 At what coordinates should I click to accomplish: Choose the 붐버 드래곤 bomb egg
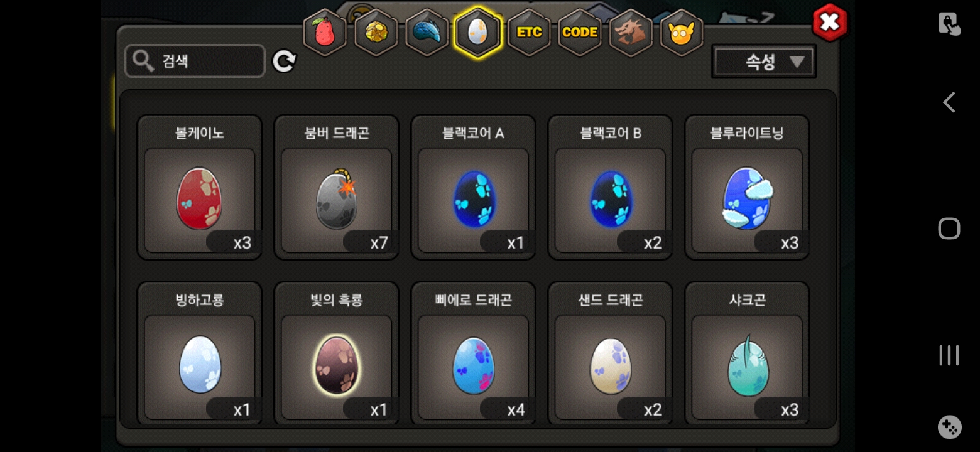(336, 187)
